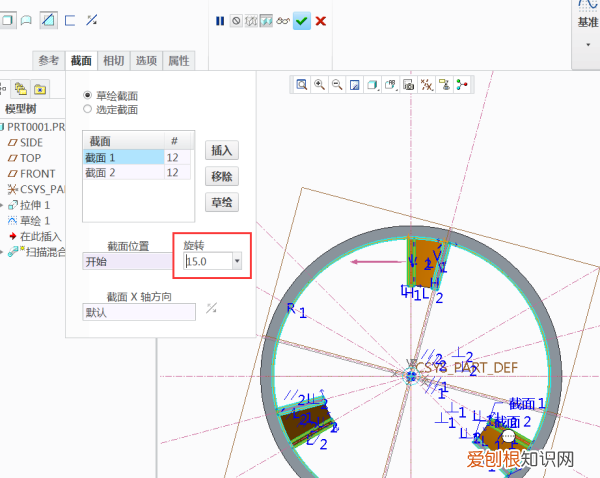
Task: Cancel the feature with the red X
Action: pos(321,21)
